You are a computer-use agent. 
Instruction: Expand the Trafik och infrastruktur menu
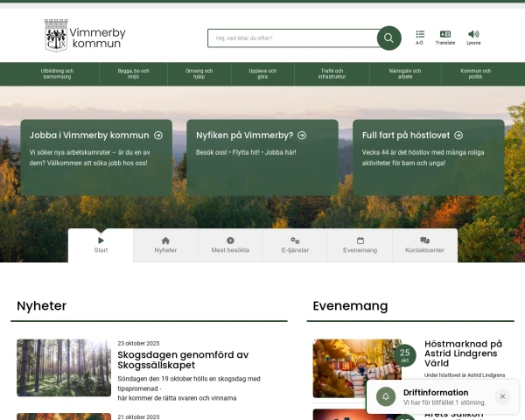point(332,74)
